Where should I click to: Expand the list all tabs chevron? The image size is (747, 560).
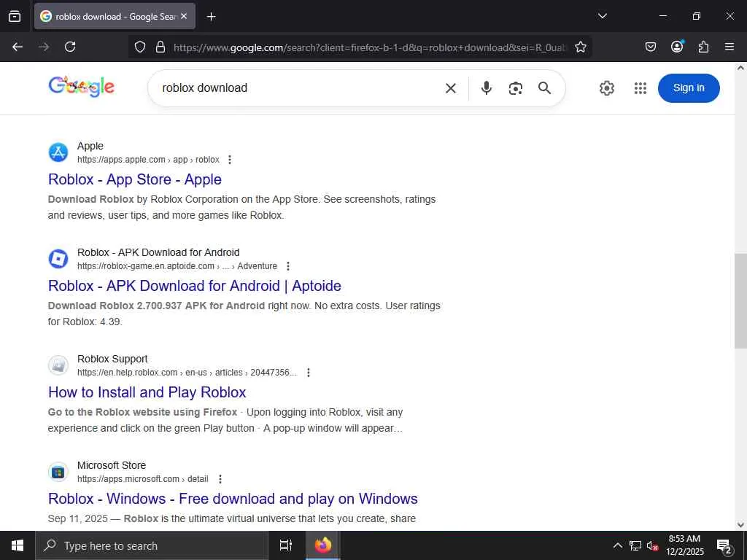tap(602, 16)
